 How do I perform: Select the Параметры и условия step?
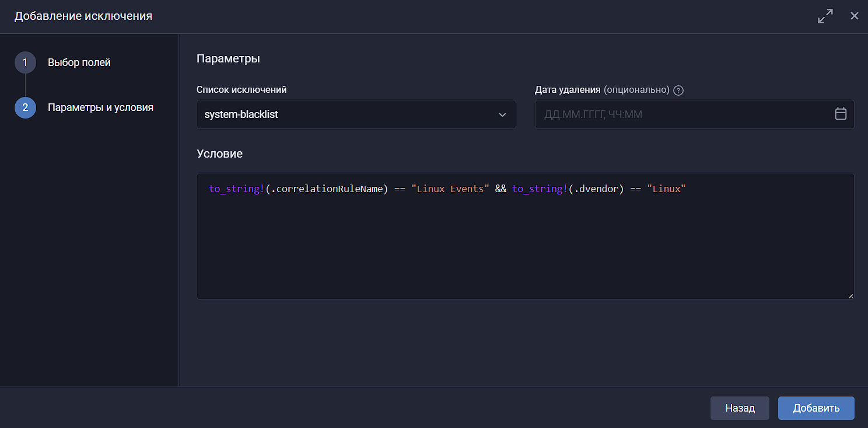coord(100,107)
